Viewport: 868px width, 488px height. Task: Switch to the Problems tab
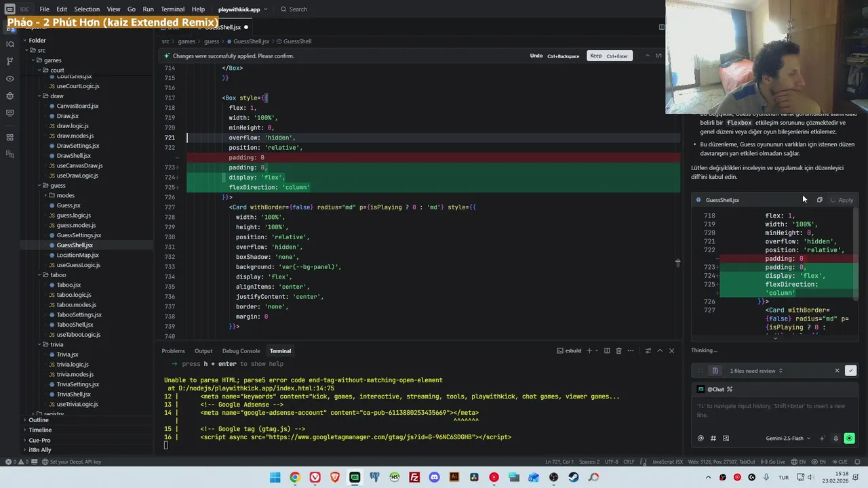tap(173, 351)
